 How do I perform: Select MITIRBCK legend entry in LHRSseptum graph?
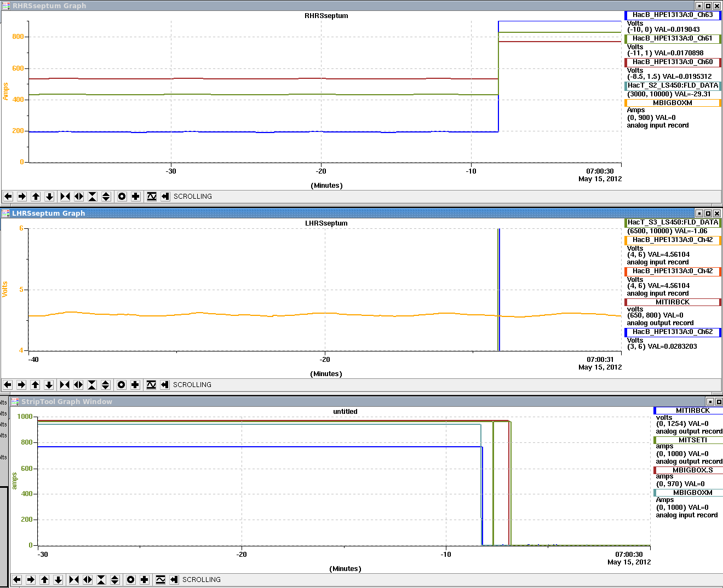[x=673, y=302]
